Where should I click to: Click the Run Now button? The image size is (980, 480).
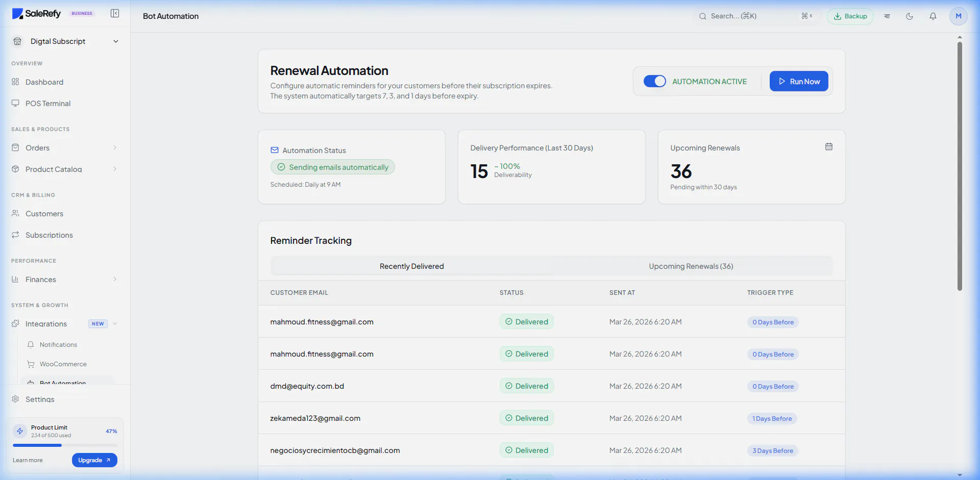click(799, 81)
